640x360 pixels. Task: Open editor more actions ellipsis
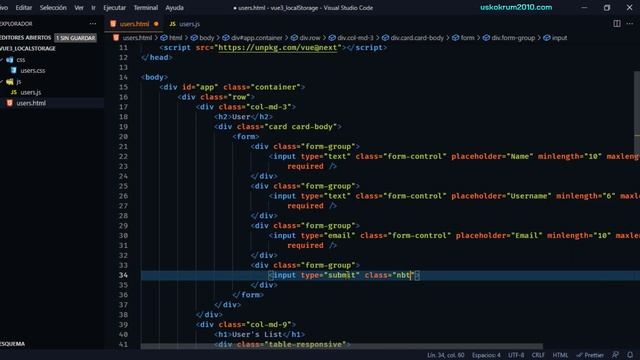[x=630, y=24]
